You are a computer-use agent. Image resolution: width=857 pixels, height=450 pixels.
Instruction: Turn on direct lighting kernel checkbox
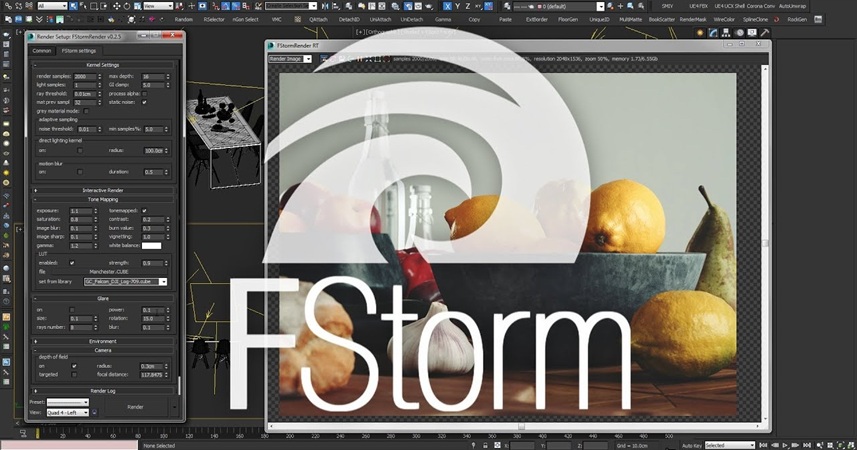pos(80,150)
